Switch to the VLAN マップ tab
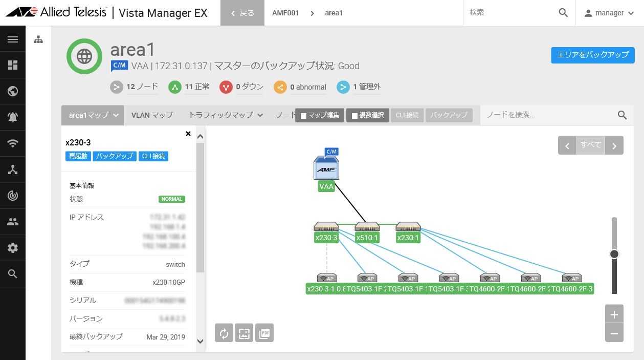The image size is (644, 360). [152, 115]
